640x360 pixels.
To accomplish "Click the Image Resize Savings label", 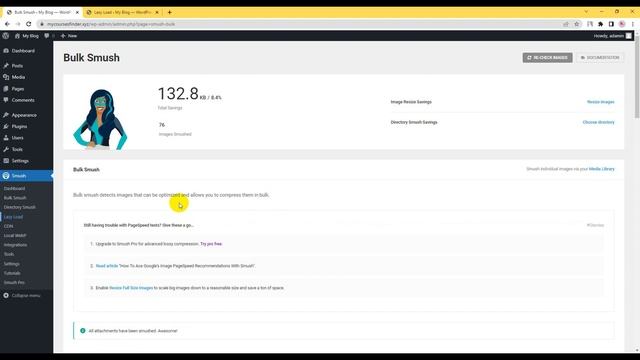I will coord(411,102).
